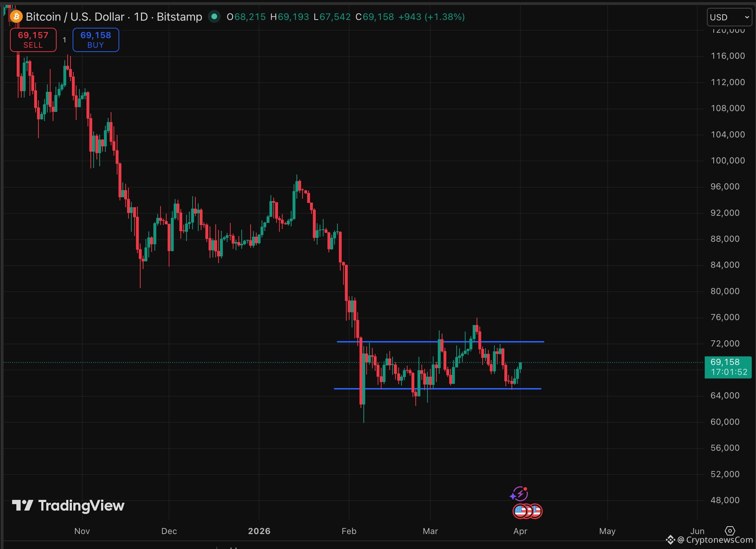Click the Mar label on time axis
The width and height of the screenshot is (756, 549).
(430, 531)
